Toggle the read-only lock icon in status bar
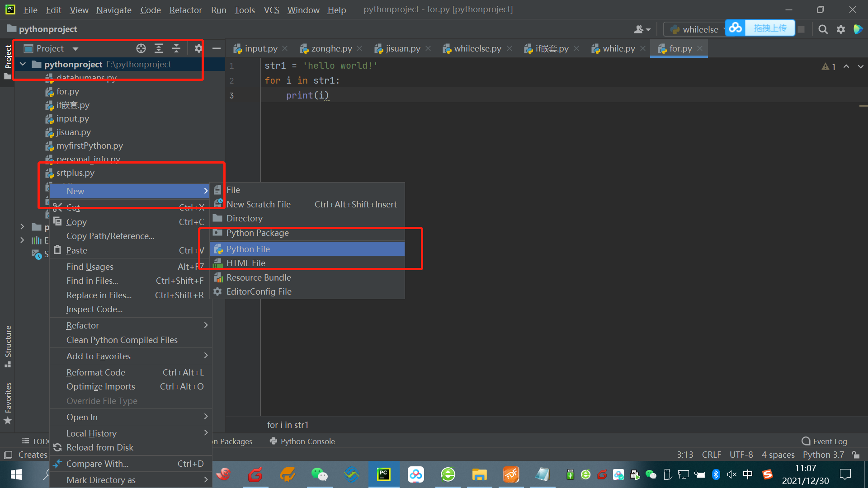This screenshot has height=488, width=868. [856, 455]
